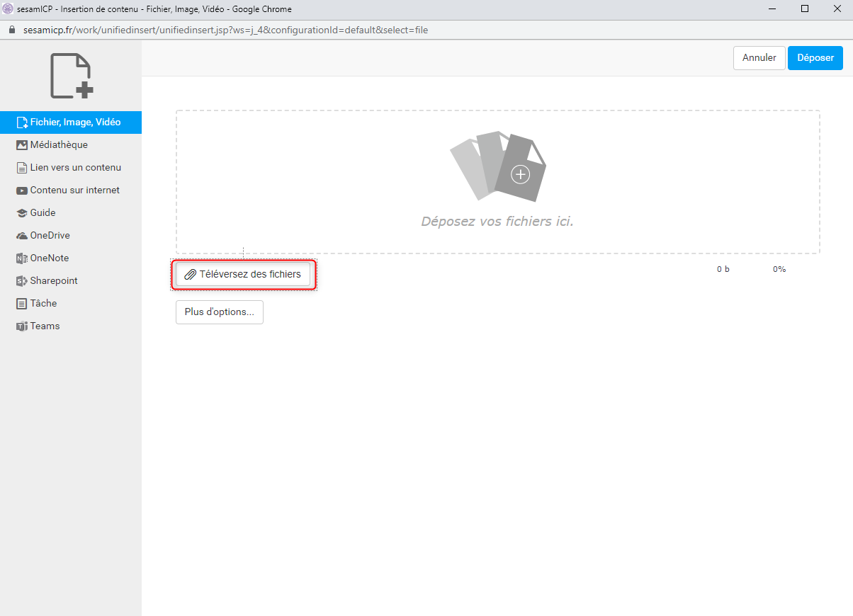
Task: Click the Déposez vos fichiers ici drop area text
Action: pos(497,222)
